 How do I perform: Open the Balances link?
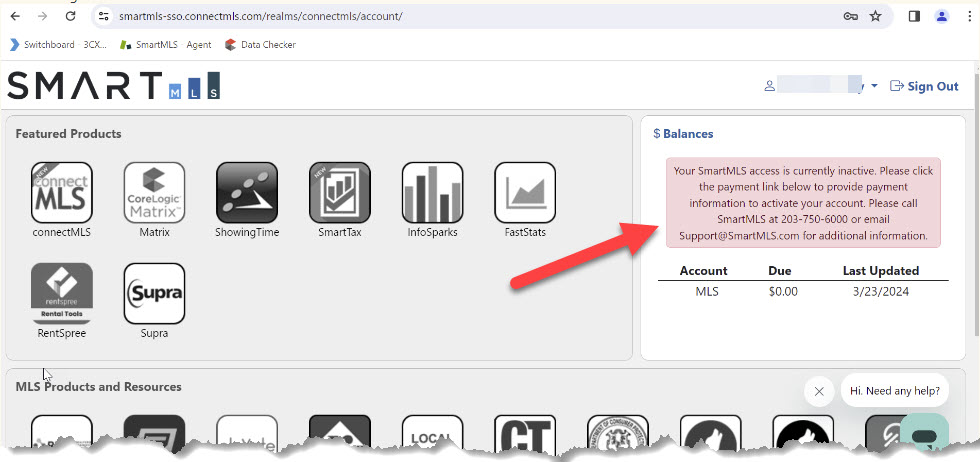[688, 133]
